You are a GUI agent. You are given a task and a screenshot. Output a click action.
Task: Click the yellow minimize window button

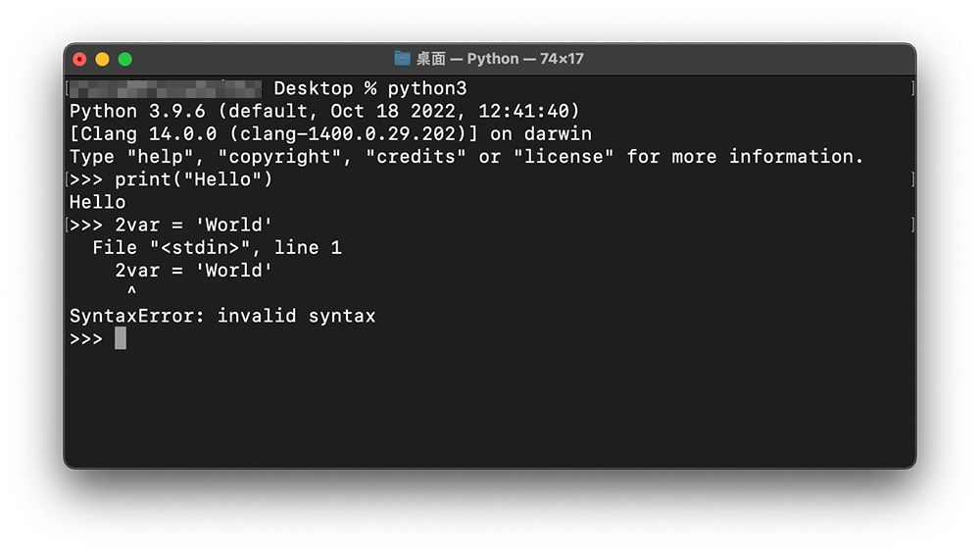tap(102, 60)
